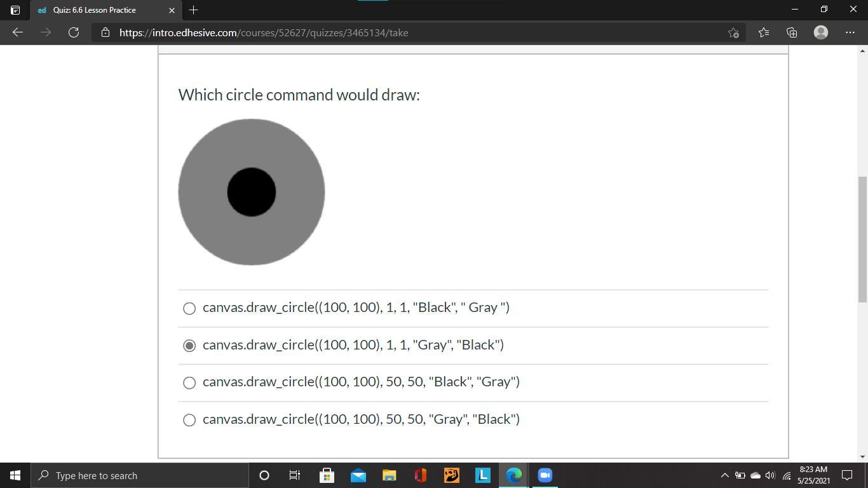Open the clock and calendar flyout
This screenshot has width=868, height=488.
click(813, 475)
